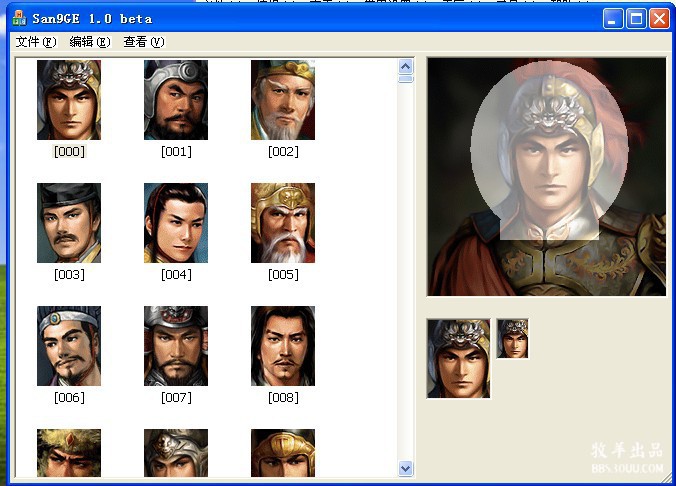Select long-haired man portrait [008]
This screenshot has width=676, height=486.
283,346
